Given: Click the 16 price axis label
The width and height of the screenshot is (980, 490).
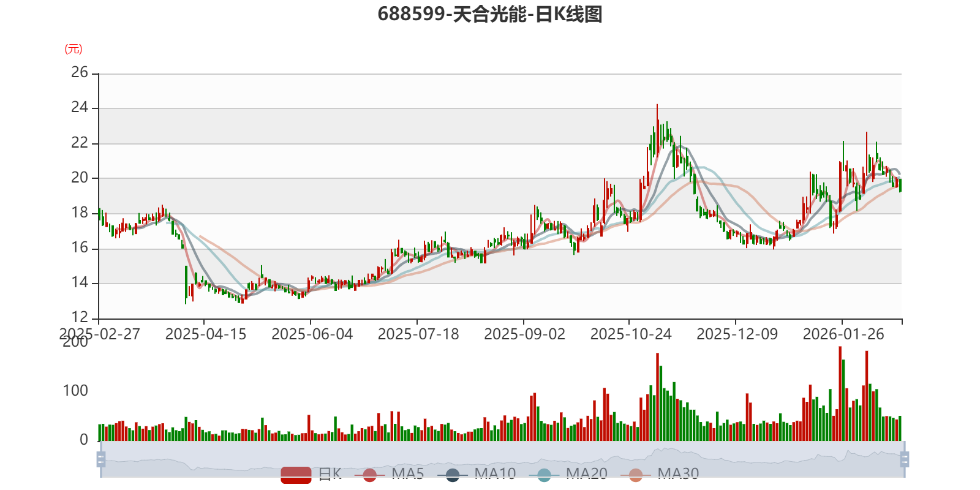Looking at the screenshot, I should (80, 247).
